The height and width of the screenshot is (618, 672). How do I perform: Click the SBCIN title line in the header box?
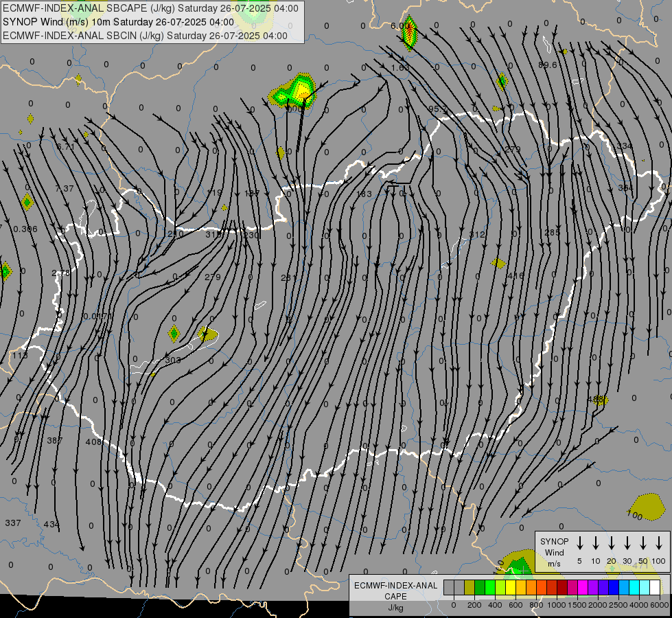145,36
